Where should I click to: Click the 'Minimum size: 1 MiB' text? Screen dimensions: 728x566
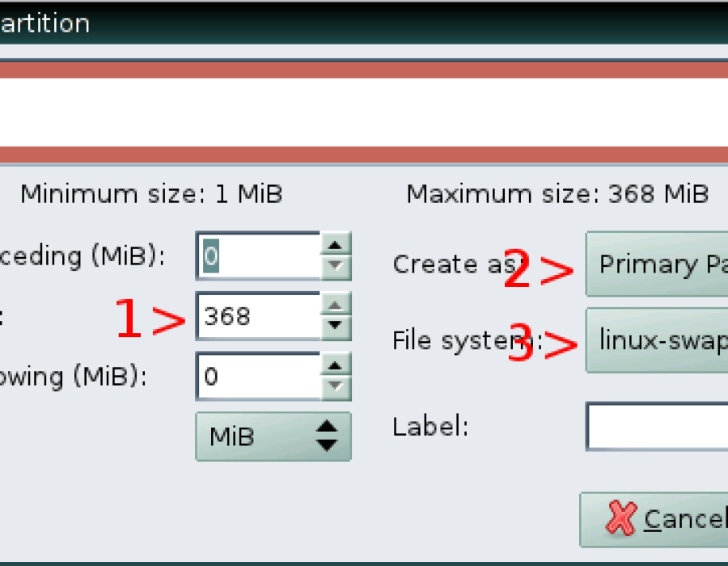tap(151, 193)
